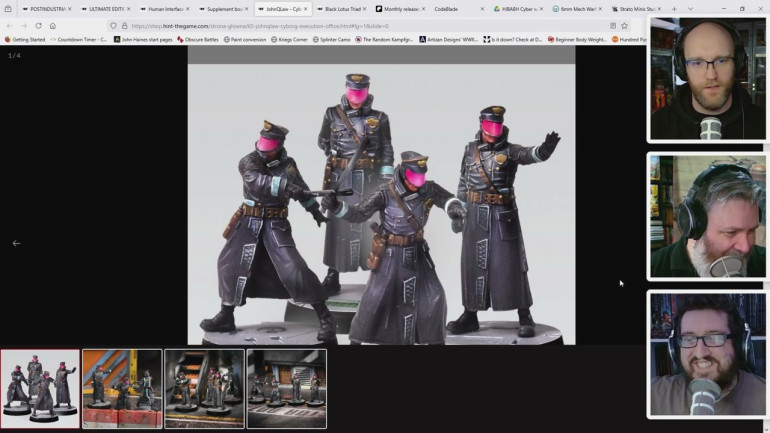Switch to the Black Lotus Triad tab
The width and height of the screenshot is (770, 433).
(345, 9)
